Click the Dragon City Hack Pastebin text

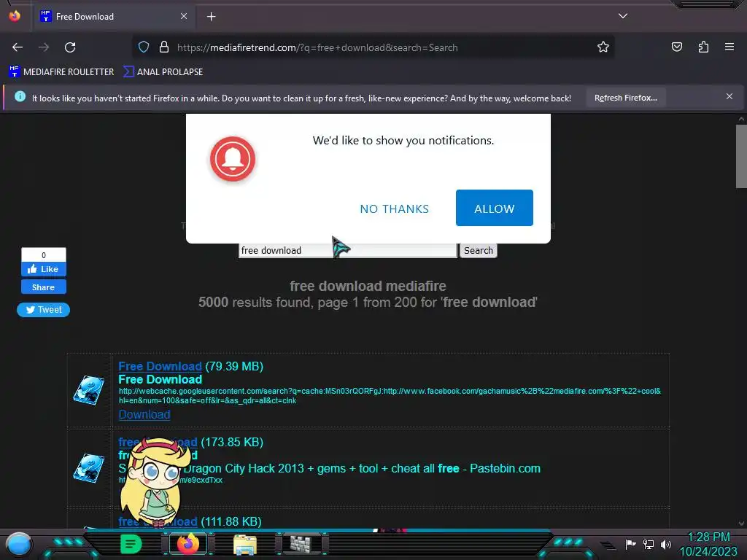click(x=362, y=469)
